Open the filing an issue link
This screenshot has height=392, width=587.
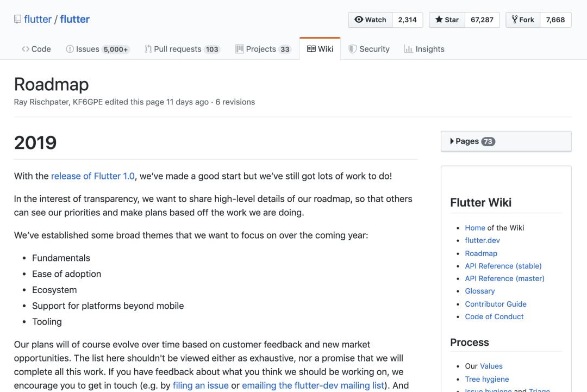(201, 385)
